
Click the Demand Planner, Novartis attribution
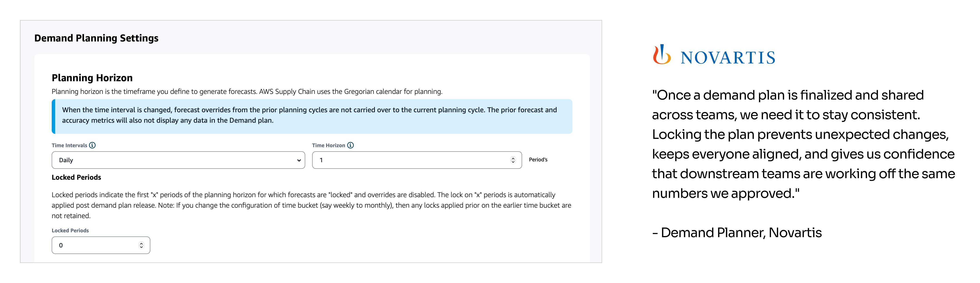737,233
